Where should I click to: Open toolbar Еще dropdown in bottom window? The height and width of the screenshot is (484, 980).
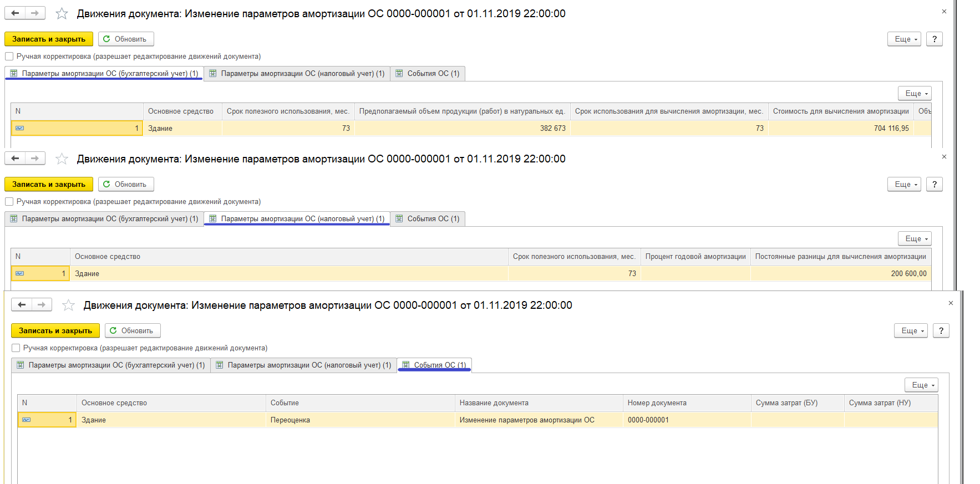point(911,330)
